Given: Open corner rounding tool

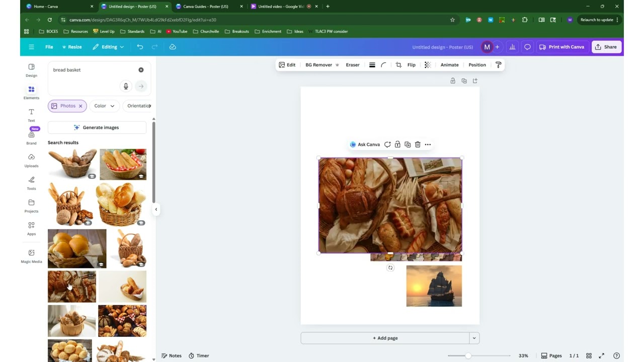Looking at the screenshot, I should pos(383,65).
